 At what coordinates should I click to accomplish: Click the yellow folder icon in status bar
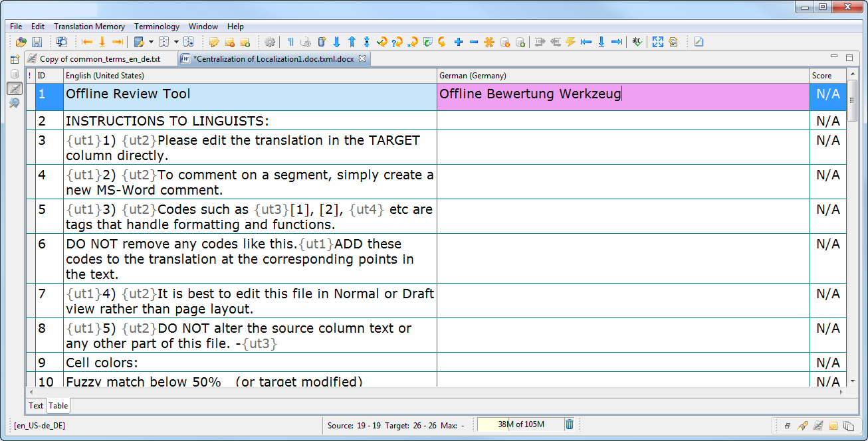point(833,426)
